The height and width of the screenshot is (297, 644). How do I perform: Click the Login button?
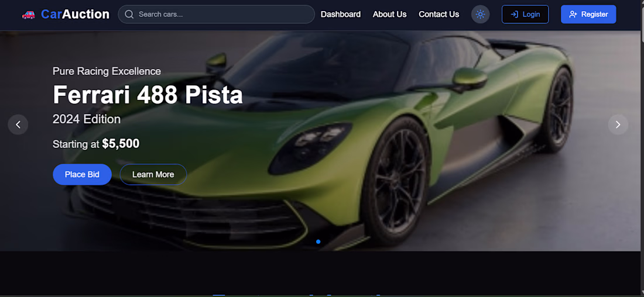click(525, 15)
